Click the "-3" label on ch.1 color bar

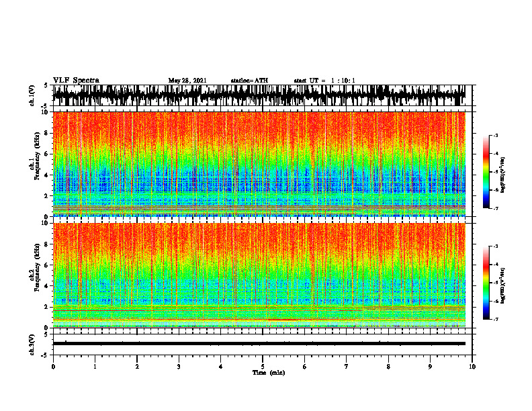click(496, 135)
